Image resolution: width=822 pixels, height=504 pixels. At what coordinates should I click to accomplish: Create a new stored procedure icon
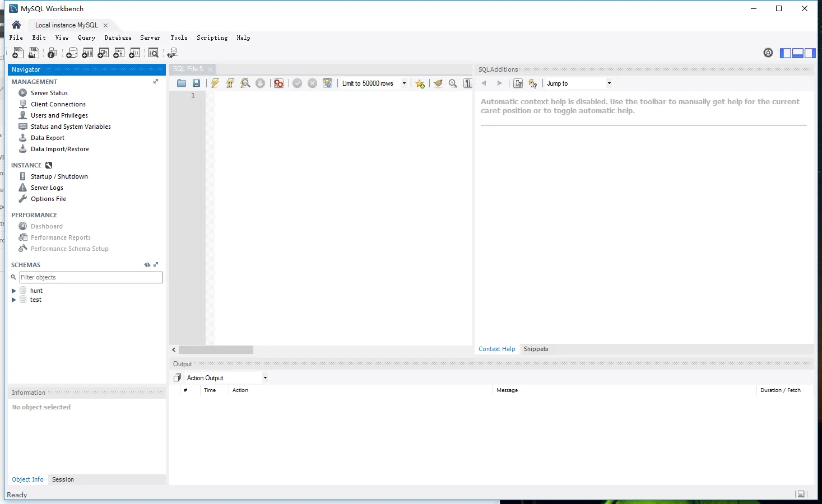click(119, 53)
